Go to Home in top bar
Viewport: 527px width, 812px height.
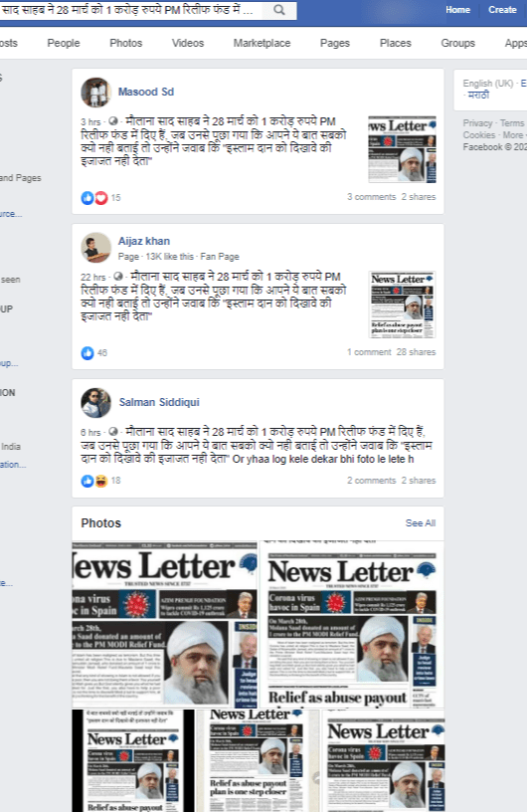click(457, 10)
